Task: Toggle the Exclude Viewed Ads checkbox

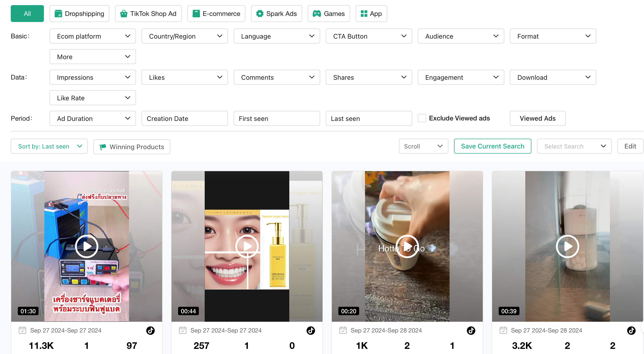Action: [421, 118]
